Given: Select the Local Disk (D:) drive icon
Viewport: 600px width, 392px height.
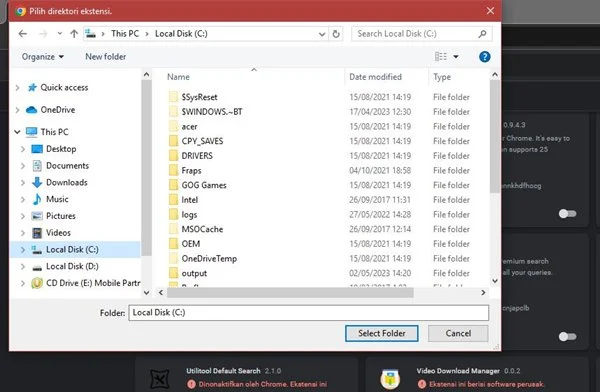Looking at the screenshot, I should [x=37, y=267].
